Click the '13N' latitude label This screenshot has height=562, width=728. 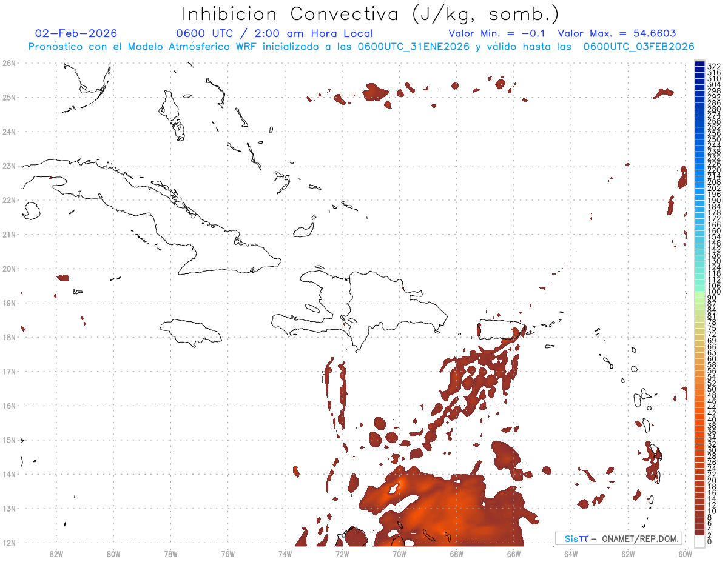(x=9, y=508)
